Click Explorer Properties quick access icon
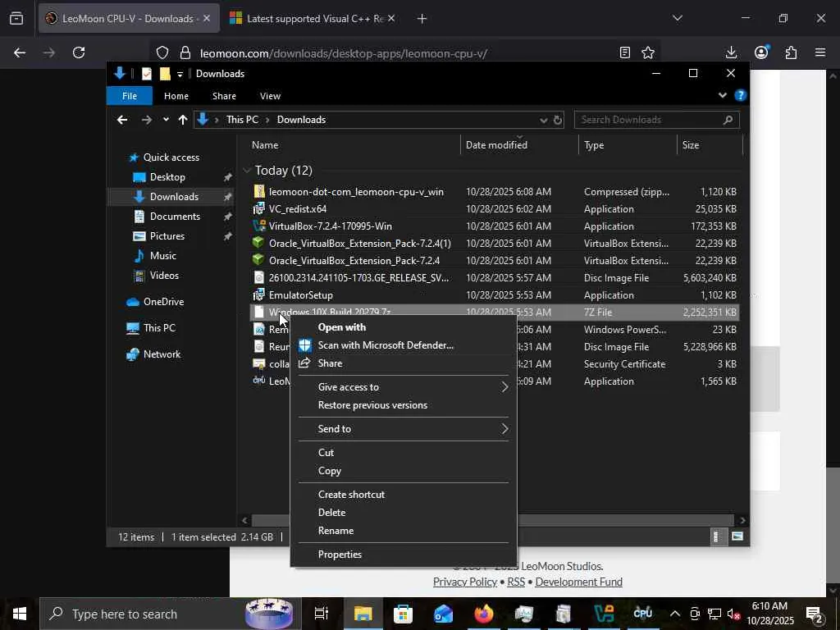 click(x=146, y=74)
